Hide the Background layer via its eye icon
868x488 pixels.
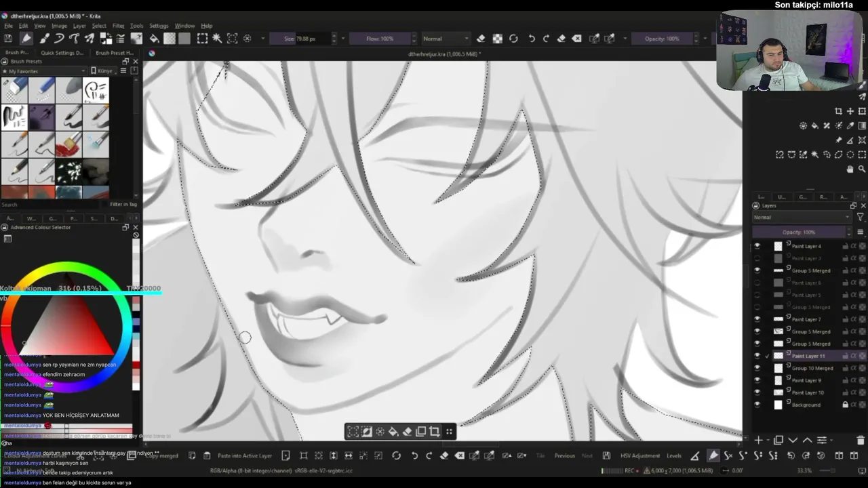pos(757,405)
